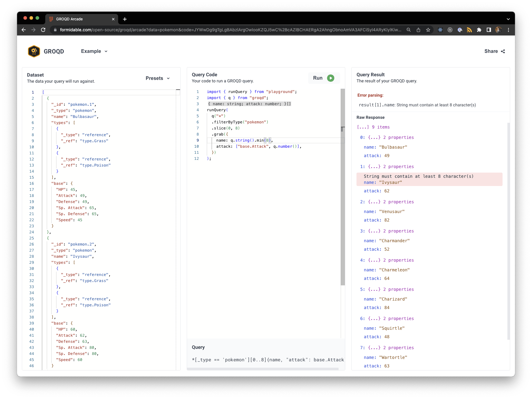
Task: Open a new browser tab
Action: (x=125, y=19)
